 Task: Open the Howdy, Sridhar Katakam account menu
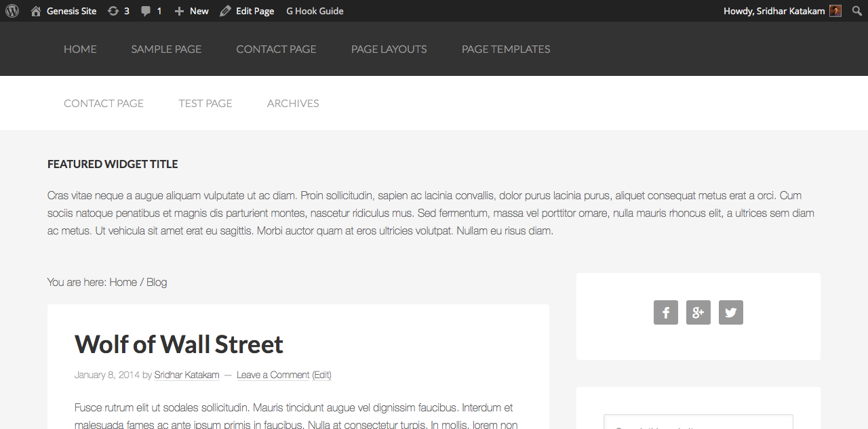click(776, 10)
